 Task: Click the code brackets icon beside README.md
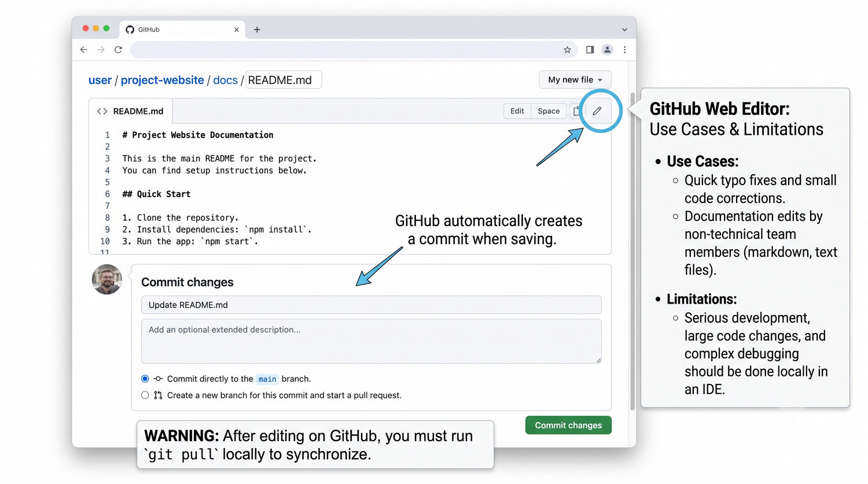tap(102, 111)
